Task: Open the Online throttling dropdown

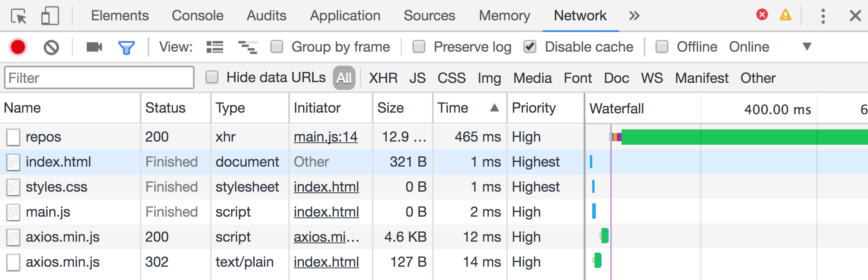Action: (x=806, y=47)
